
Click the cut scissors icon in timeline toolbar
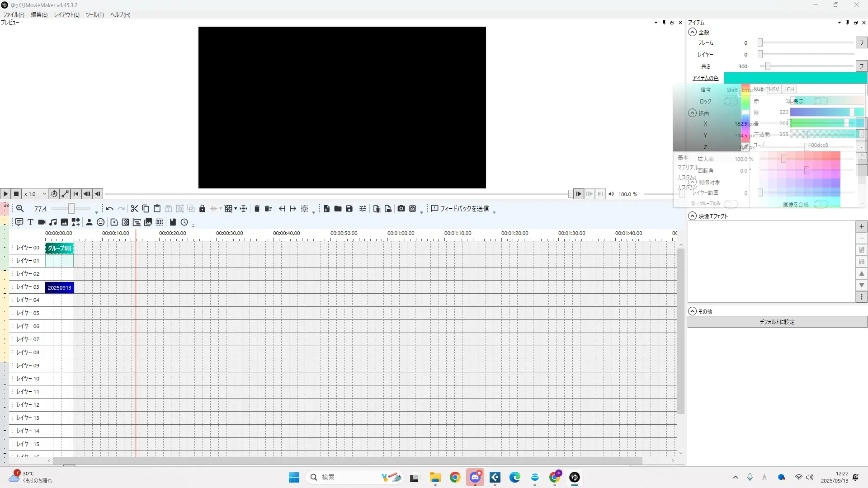tap(134, 209)
